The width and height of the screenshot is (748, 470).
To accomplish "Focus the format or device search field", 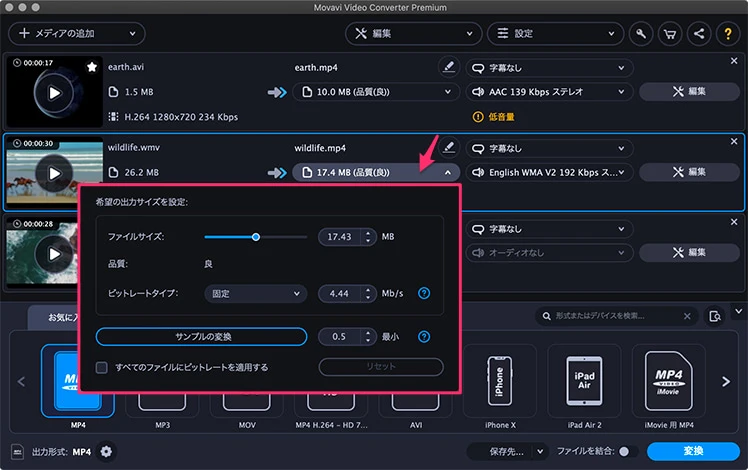I will [615, 316].
